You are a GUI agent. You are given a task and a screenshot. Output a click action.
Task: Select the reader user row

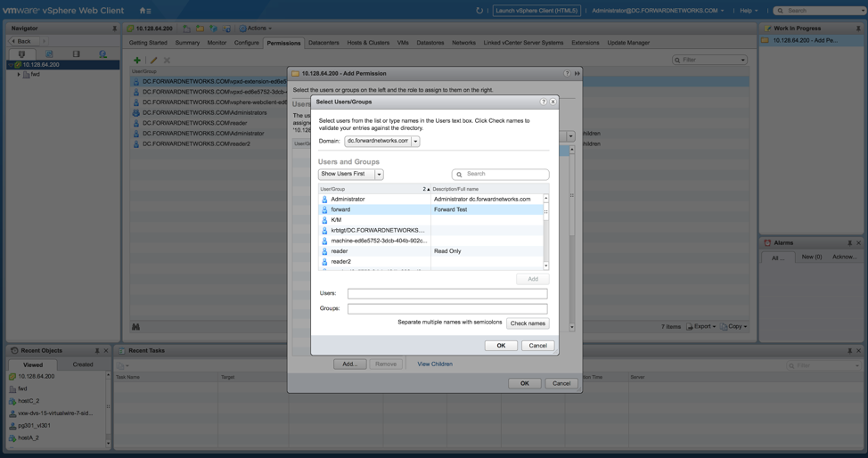(430, 251)
